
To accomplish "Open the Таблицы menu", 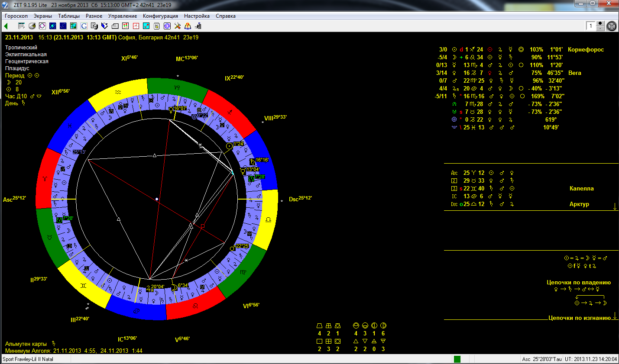I will 69,16.
